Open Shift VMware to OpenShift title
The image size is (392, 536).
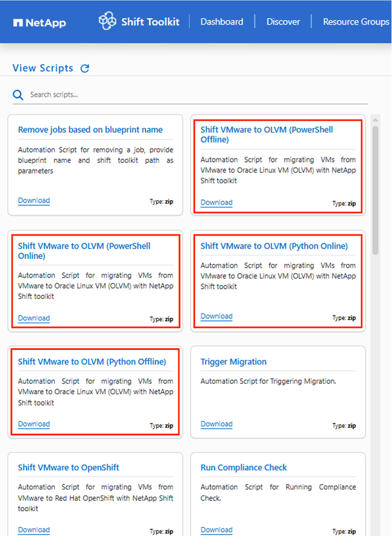(x=69, y=468)
